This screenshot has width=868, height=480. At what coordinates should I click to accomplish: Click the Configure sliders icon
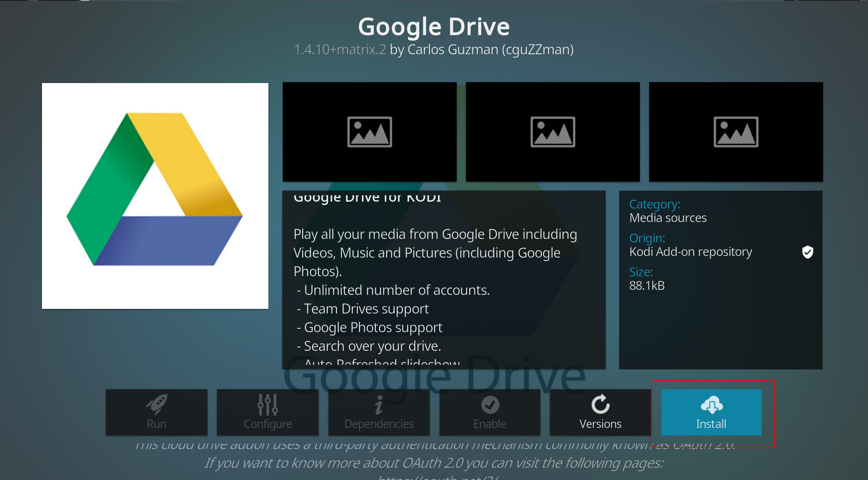pos(268,405)
